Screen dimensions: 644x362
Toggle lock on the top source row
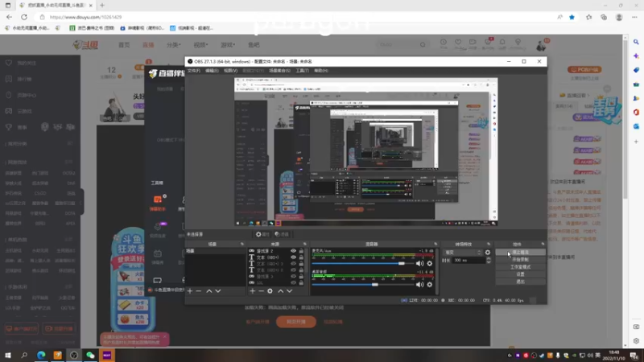[301, 251]
